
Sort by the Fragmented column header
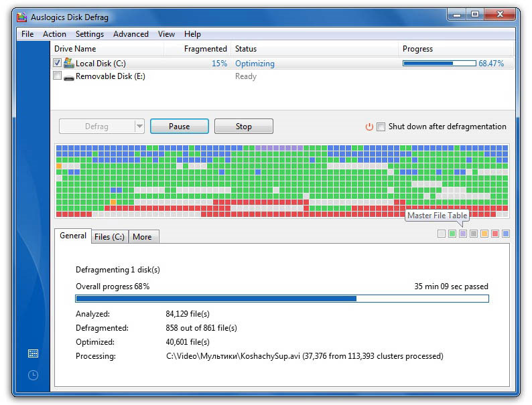[198, 49]
